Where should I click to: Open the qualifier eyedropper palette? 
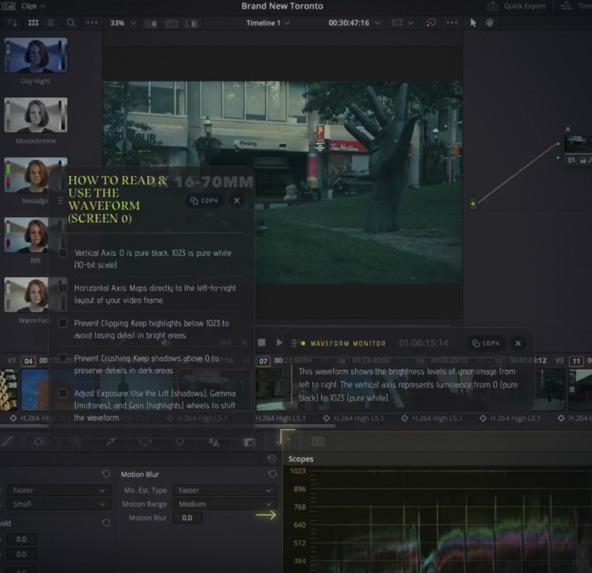pyautogui.click(x=110, y=441)
